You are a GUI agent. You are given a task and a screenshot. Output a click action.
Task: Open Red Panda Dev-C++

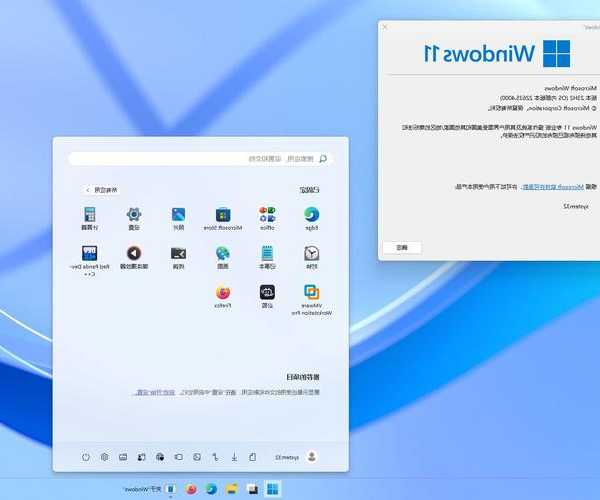(x=90, y=261)
